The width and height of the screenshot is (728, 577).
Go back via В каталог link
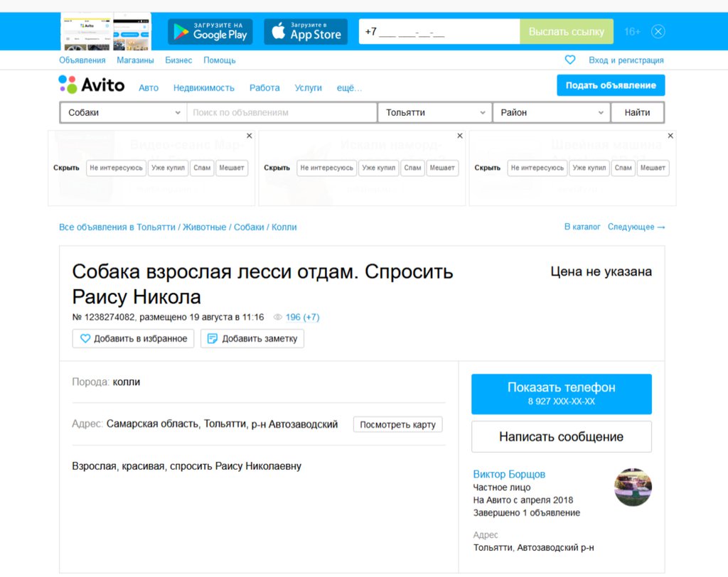[x=582, y=227]
